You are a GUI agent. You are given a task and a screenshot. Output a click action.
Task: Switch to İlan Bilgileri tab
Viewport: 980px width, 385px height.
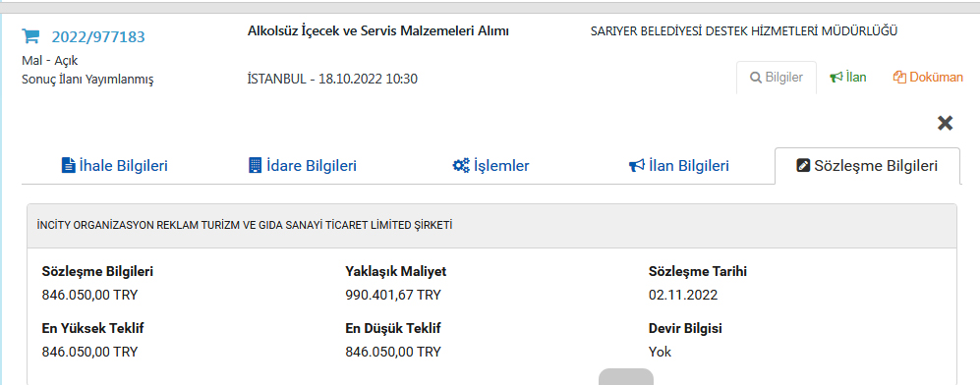679,166
